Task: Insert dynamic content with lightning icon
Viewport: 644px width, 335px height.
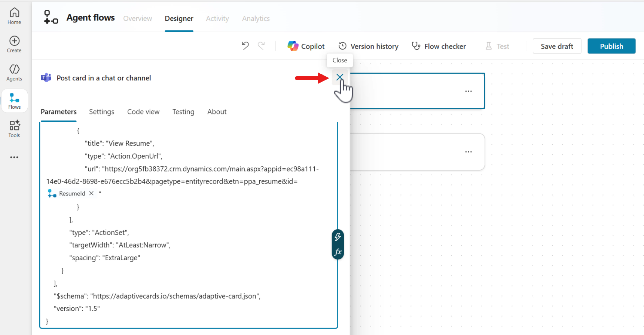Action: pyautogui.click(x=338, y=237)
